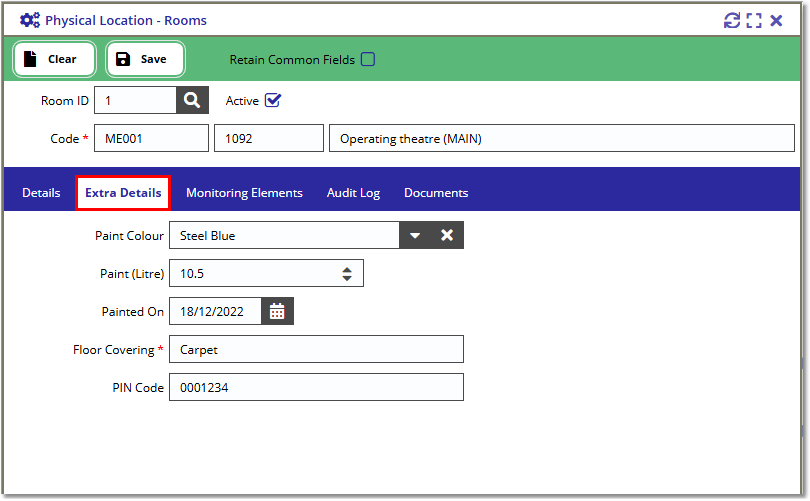Click the field containing 1092
The image size is (810, 501).
point(269,138)
